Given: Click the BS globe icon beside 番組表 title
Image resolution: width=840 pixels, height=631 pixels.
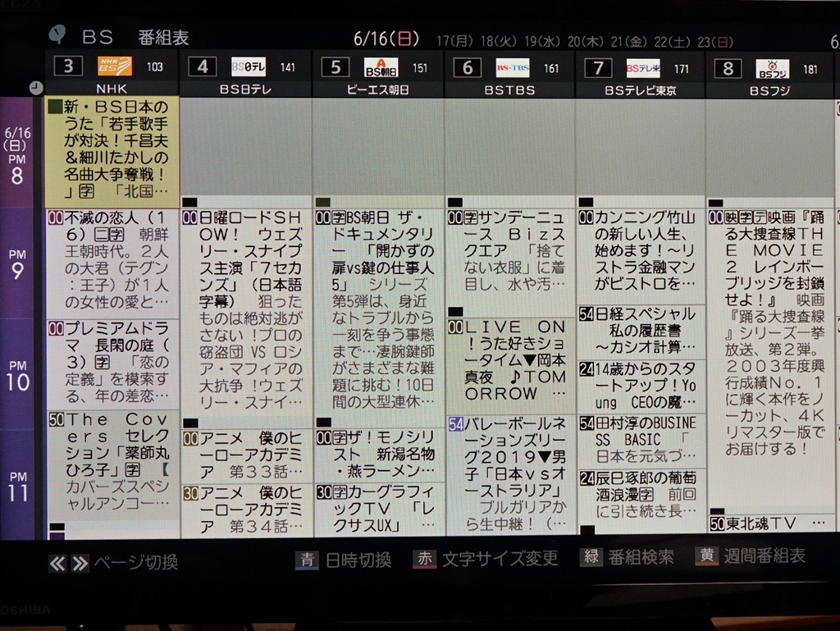Looking at the screenshot, I should pos(57,34).
